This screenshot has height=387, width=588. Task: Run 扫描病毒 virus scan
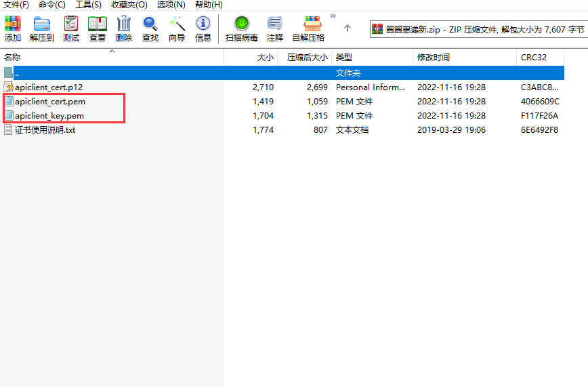[x=242, y=28]
